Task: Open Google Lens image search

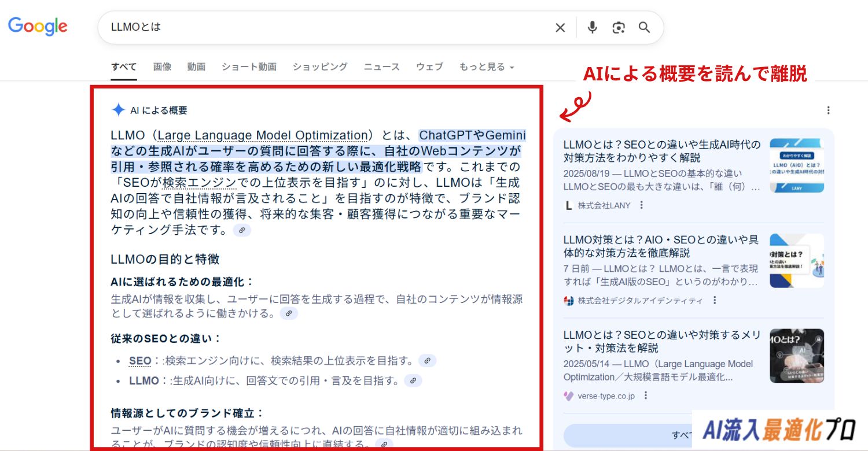Action: [619, 28]
